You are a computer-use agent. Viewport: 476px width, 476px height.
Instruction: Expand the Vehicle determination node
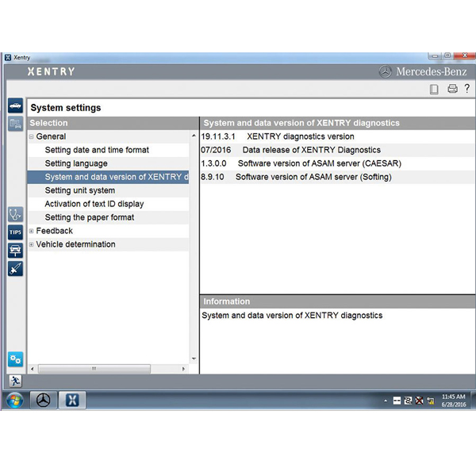pos(31,244)
